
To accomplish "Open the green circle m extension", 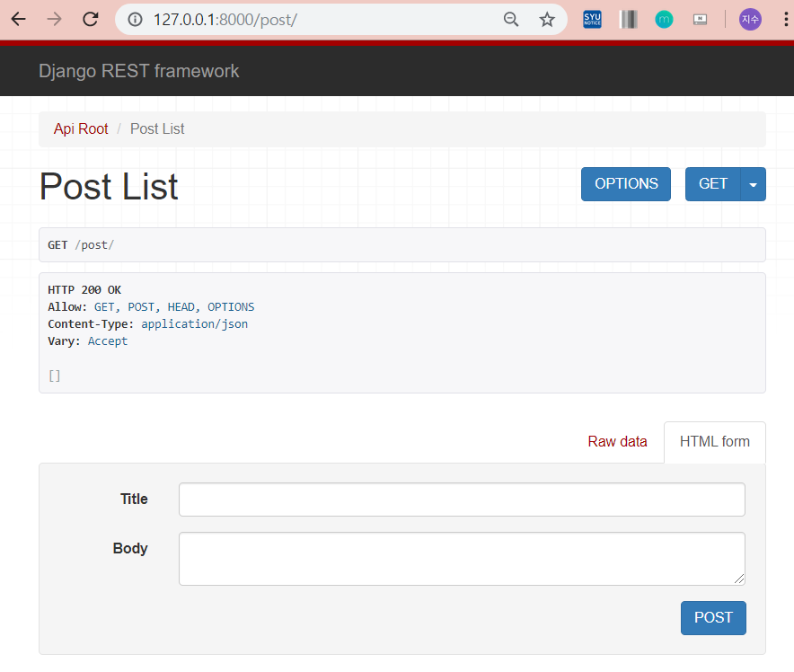I will point(664,20).
